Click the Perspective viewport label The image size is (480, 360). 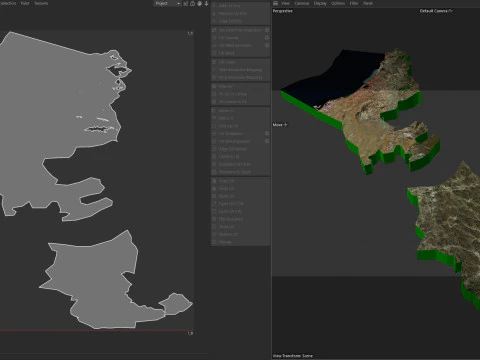(283, 11)
